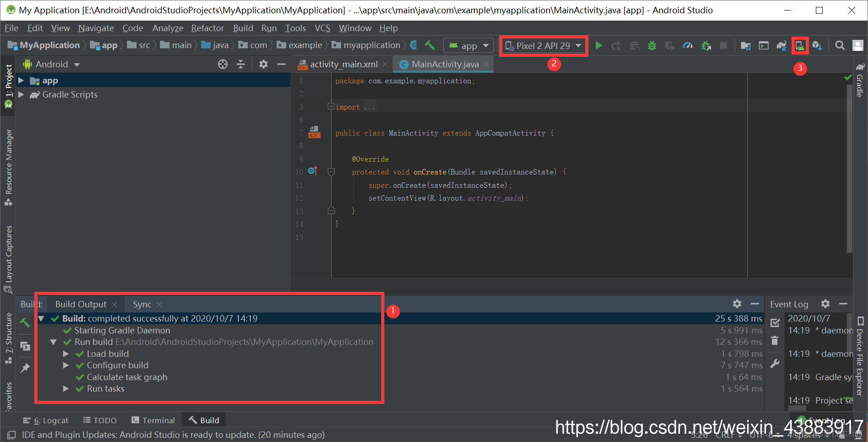Toggle tool window bars icon in status bar
This screenshot has height=442, width=868.
click(11, 435)
